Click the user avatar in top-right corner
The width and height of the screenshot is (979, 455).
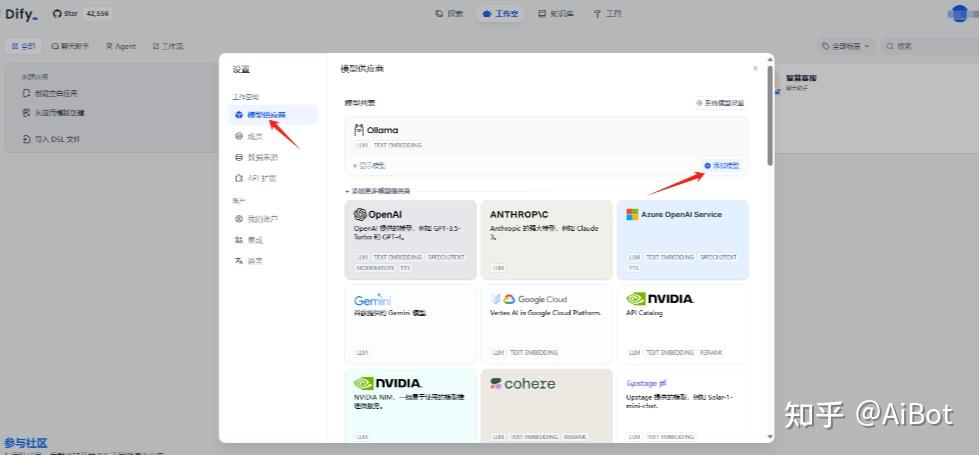point(958,13)
